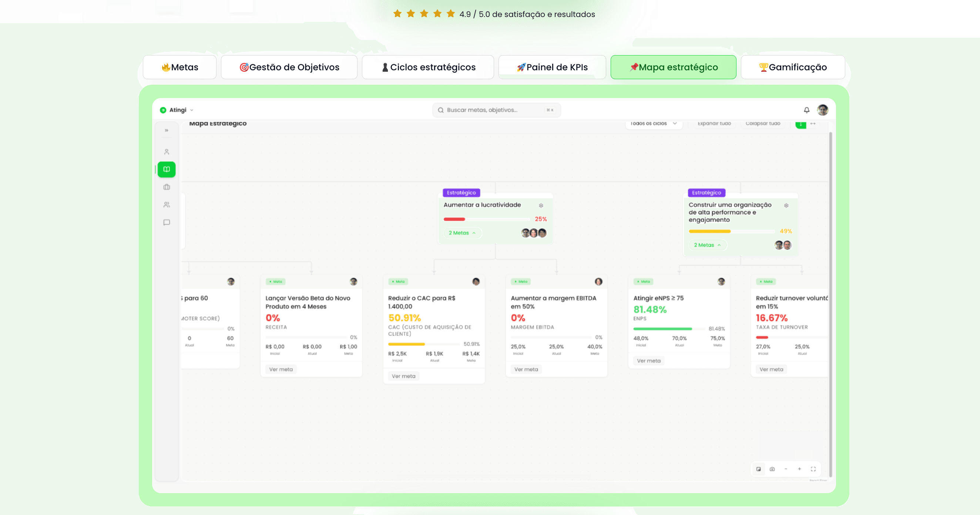This screenshot has width=980, height=515.
Task: Collapse 2 Metas under Construir uma organização
Action: 707,245
